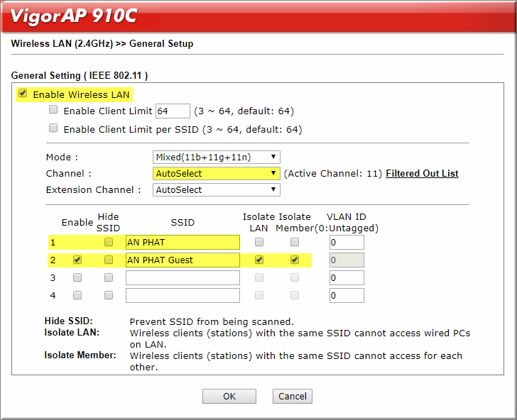Untick Isolate Member for SSID 2
This screenshot has height=420, width=517.
295,260
